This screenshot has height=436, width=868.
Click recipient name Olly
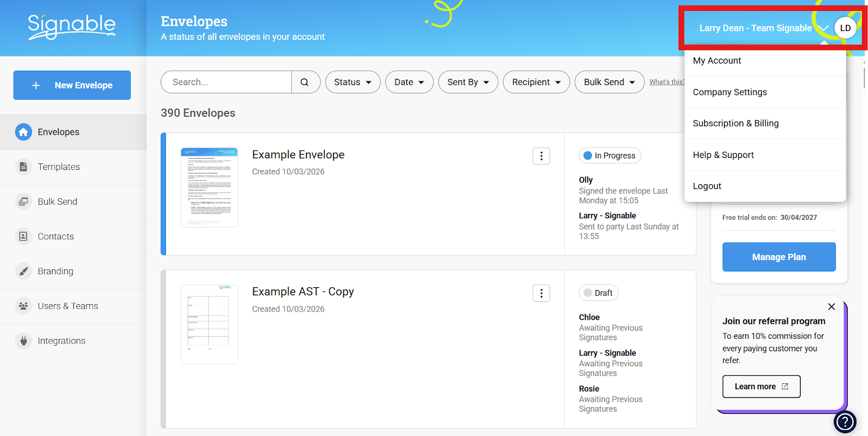pos(585,180)
